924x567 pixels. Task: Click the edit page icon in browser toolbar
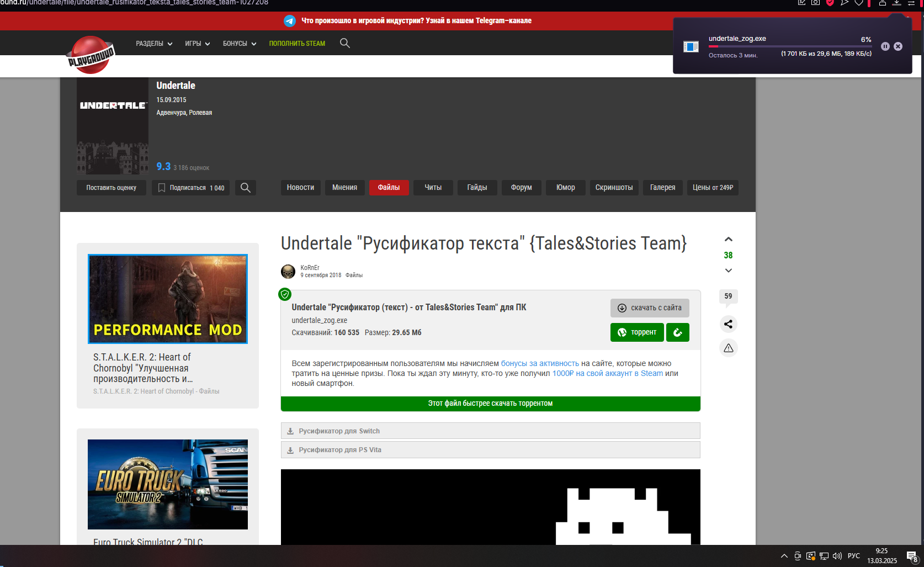click(x=801, y=3)
